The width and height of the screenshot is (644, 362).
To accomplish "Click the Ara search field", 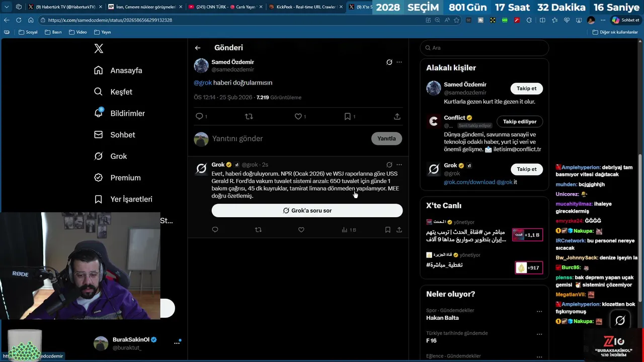I will pyautogui.click(x=484, y=48).
